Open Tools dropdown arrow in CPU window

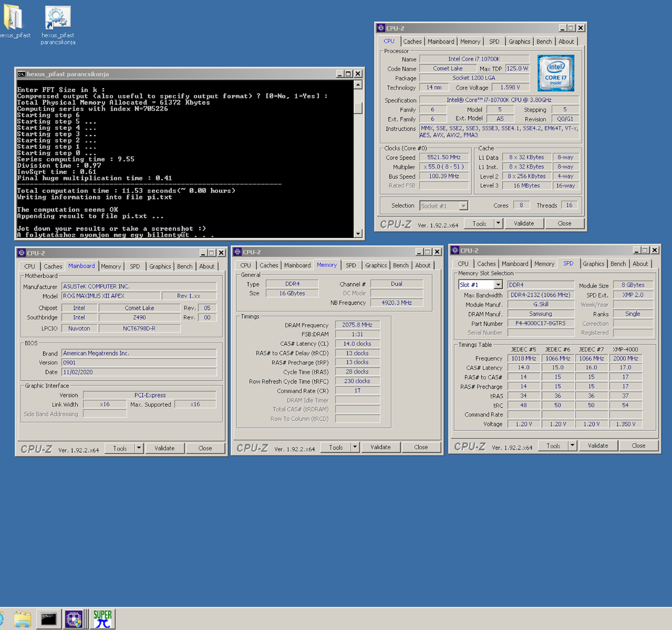[498, 224]
